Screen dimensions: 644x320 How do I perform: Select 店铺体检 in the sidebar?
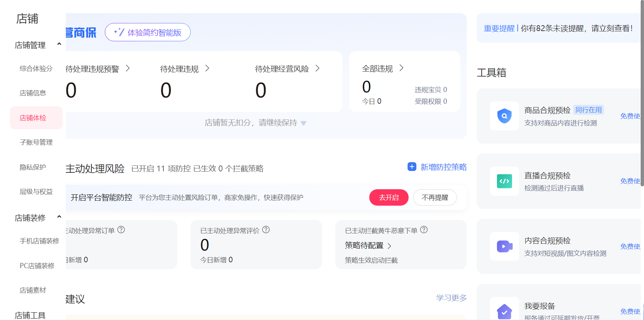pos(33,118)
